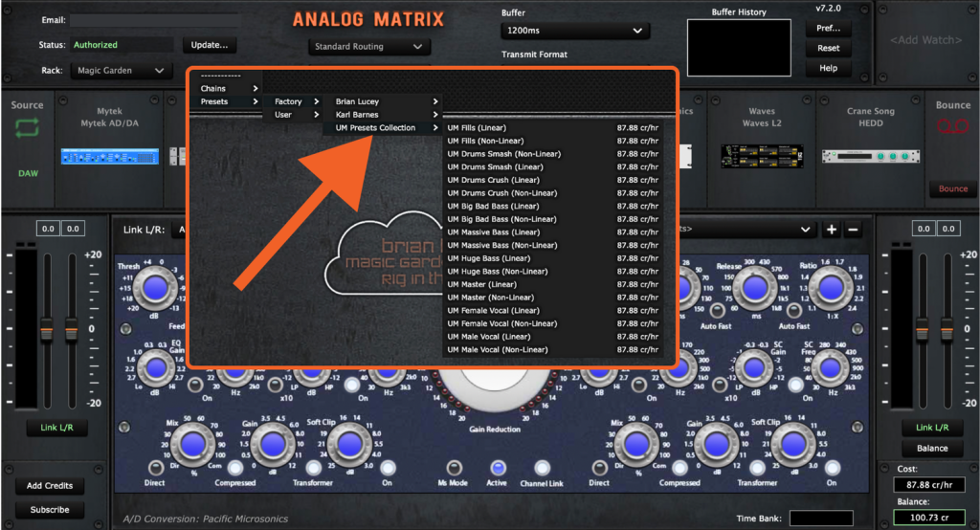980x530 pixels.
Task: Toggle the left-channel Direct switch
Action: pos(155,468)
